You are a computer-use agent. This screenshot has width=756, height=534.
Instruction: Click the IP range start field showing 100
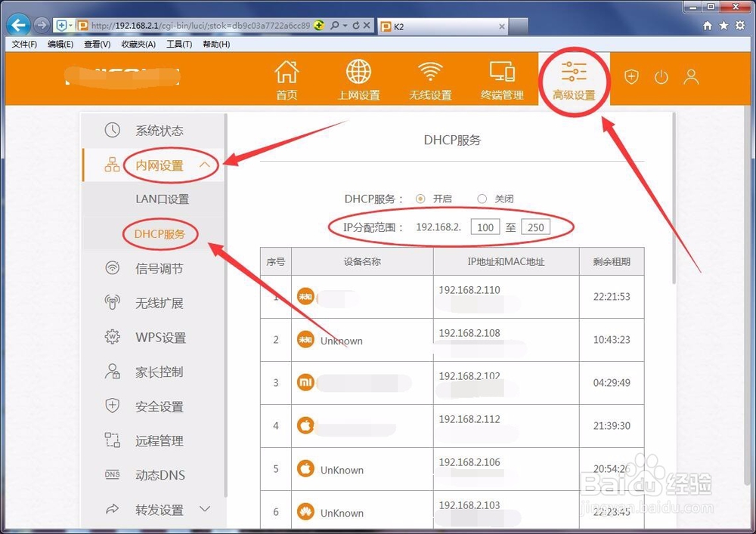click(485, 227)
